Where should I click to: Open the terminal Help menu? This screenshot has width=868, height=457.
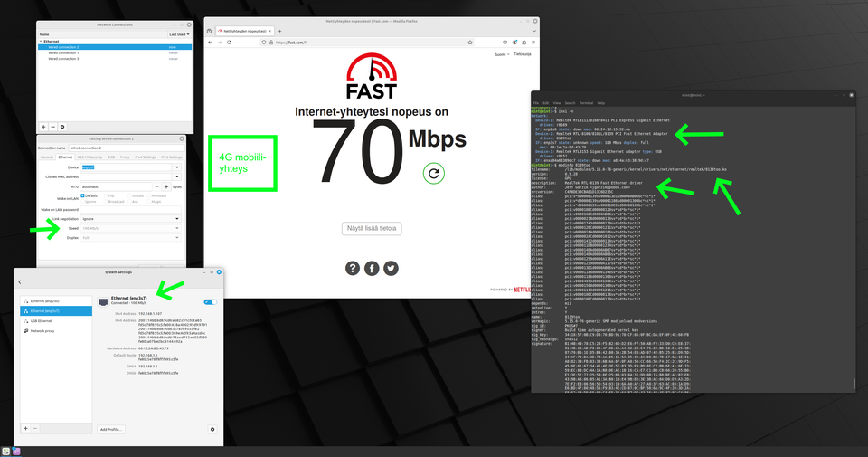pos(601,103)
